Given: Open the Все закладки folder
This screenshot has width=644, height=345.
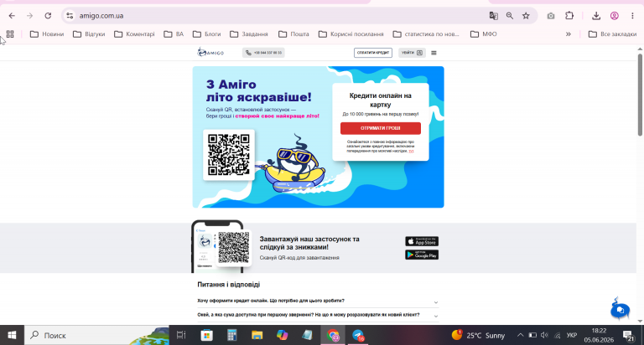Looking at the screenshot, I should [x=612, y=34].
